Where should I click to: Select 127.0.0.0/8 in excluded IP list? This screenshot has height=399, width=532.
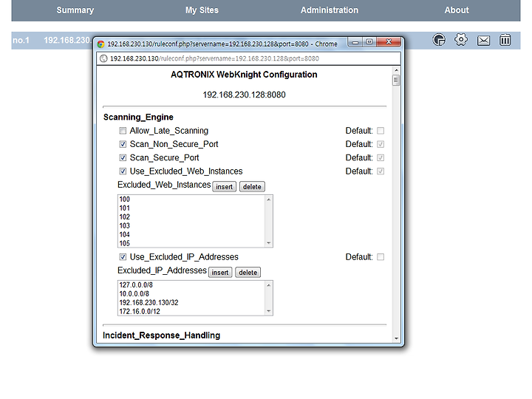point(192,285)
